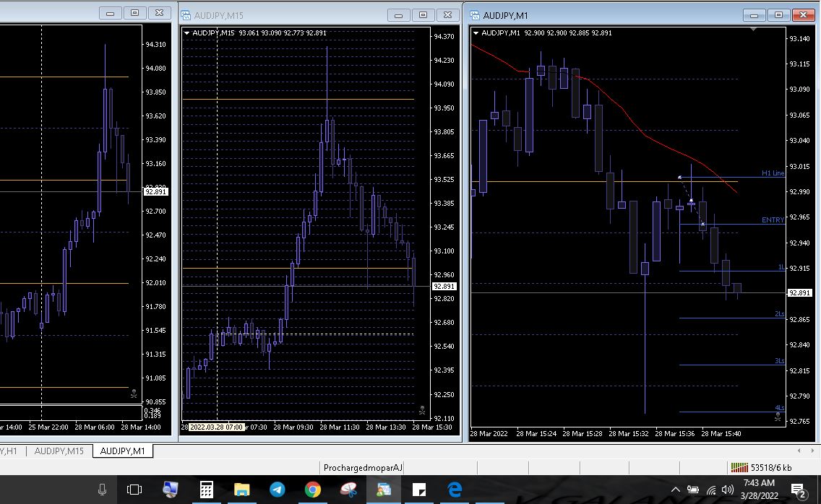821x504 pixels.
Task: Open File Explorer from the taskbar
Action: pyautogui.click(x=242, y=490)
